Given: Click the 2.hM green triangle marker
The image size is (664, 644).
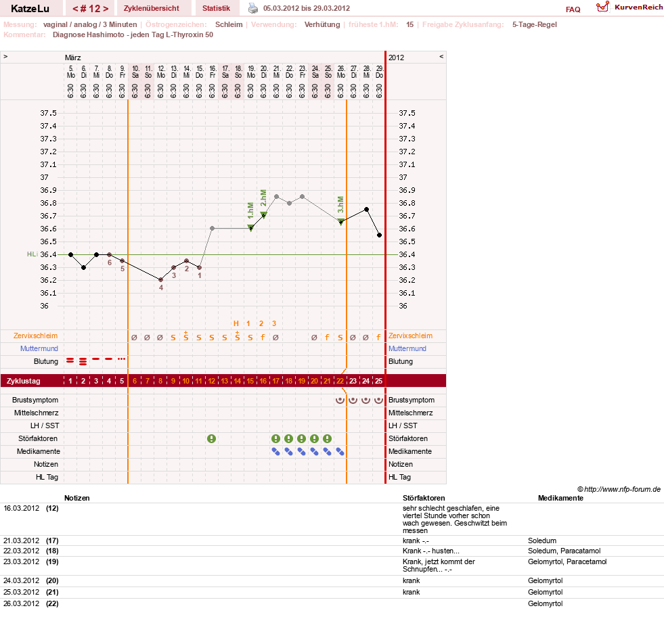Looking at the screenshot, I should [x=263, y=215].
